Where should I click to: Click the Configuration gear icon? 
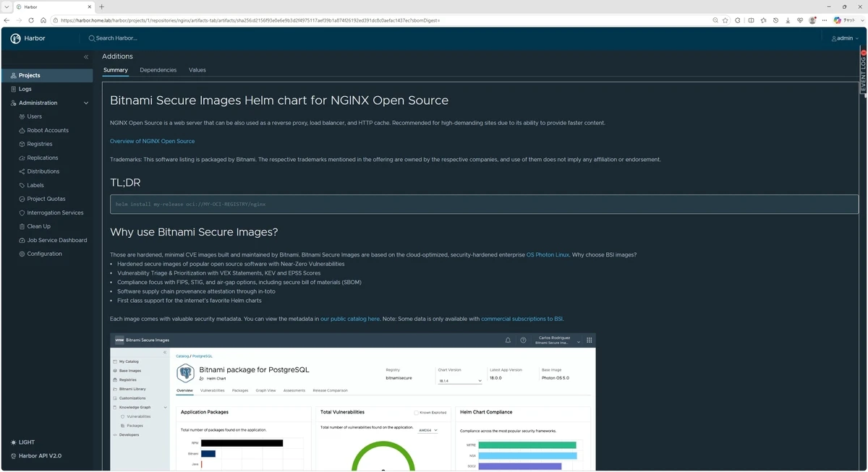(x=22, y=254)
